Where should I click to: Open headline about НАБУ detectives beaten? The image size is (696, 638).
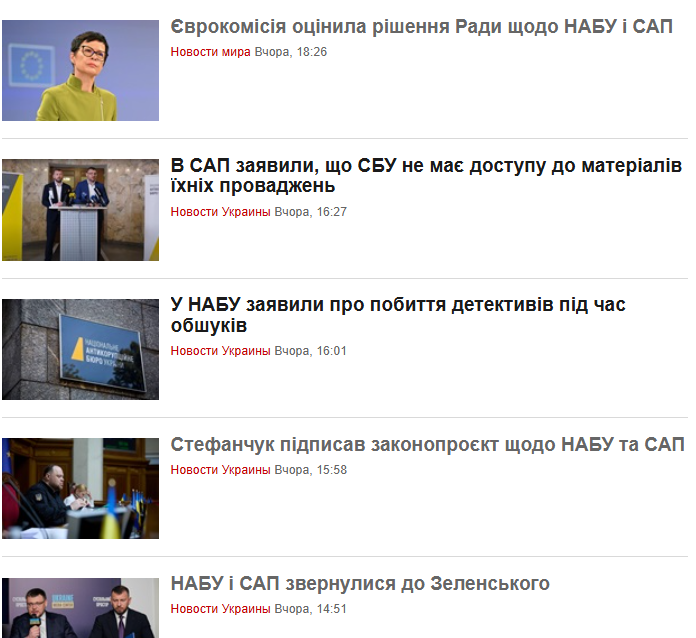(x=398, y=315)
